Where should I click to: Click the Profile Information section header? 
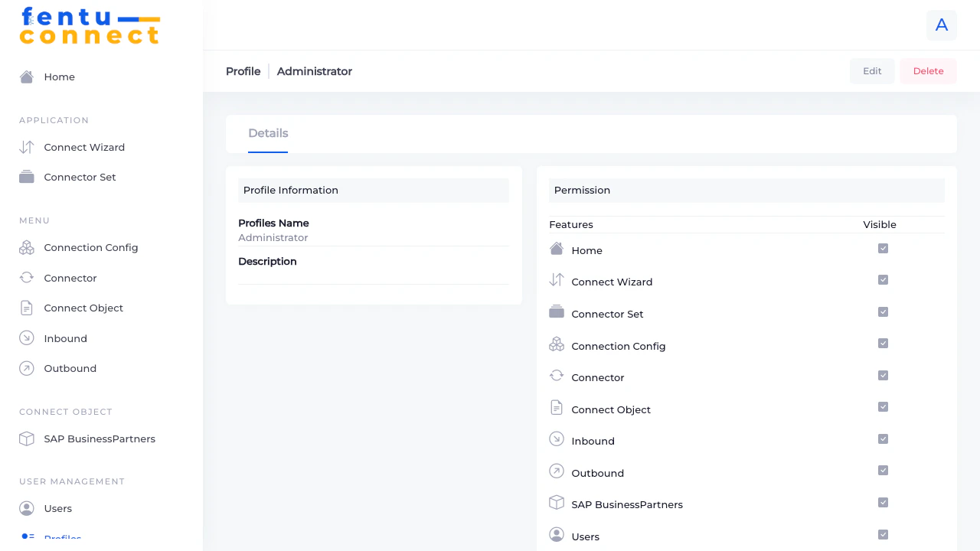(x=374, y=191)
